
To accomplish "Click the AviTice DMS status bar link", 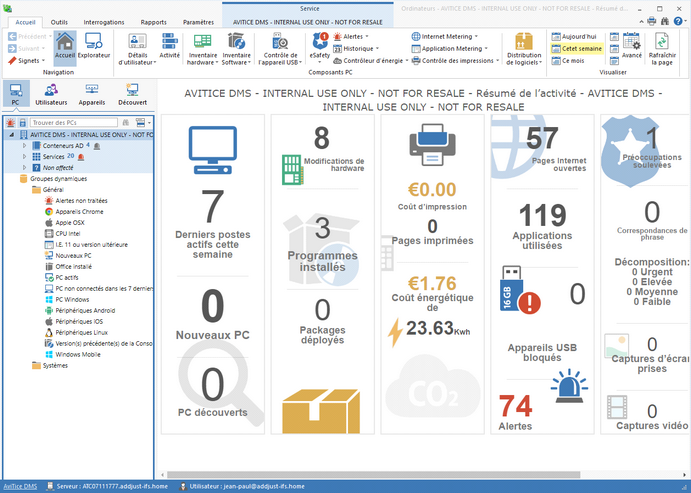I will [x=20, y=486].
